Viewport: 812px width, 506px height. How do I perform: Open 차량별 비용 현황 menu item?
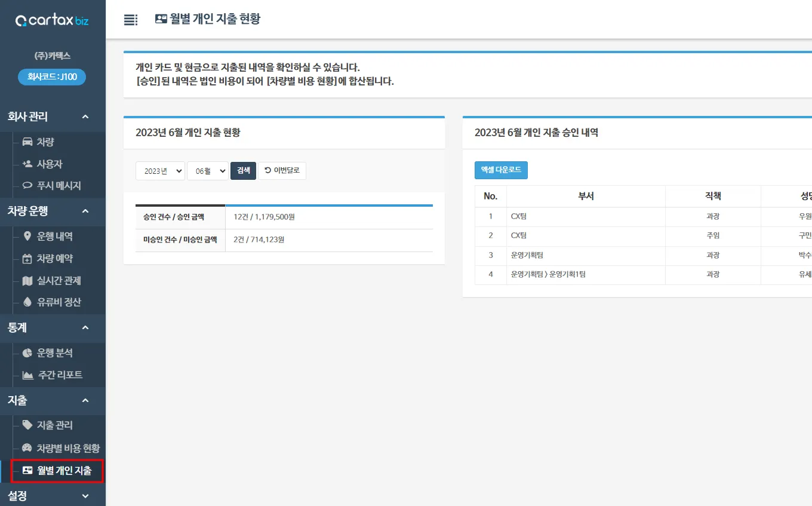pyautogui.click(x=68, y=448)
